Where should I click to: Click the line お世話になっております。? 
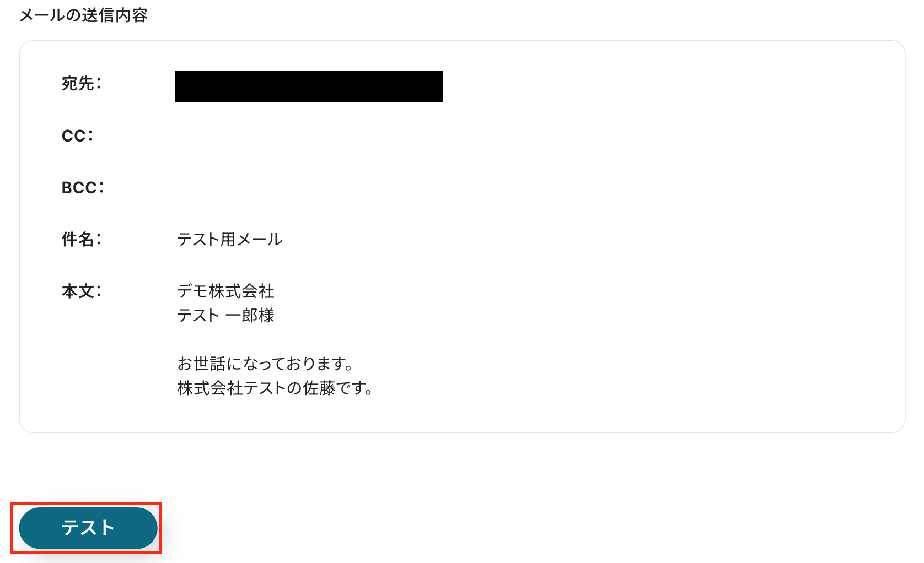coord(265,364)
